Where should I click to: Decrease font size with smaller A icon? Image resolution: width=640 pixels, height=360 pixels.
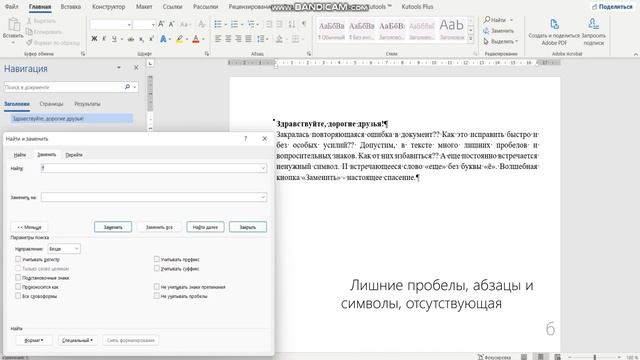coord(172,24)
